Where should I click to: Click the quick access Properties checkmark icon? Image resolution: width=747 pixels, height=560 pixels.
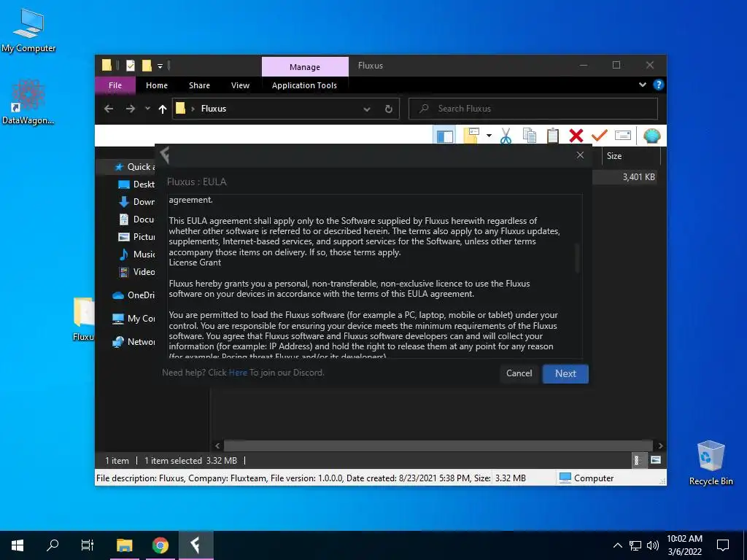pos(130,65)
